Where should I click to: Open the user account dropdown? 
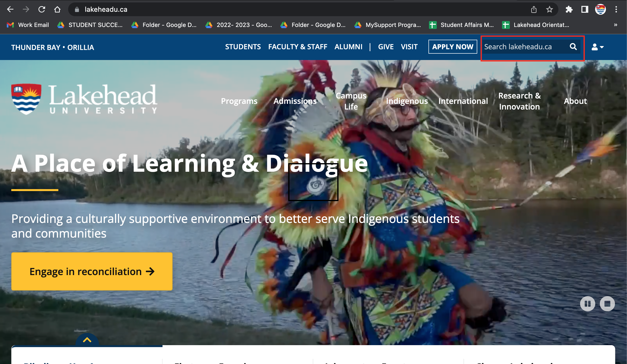pos(597,47)
